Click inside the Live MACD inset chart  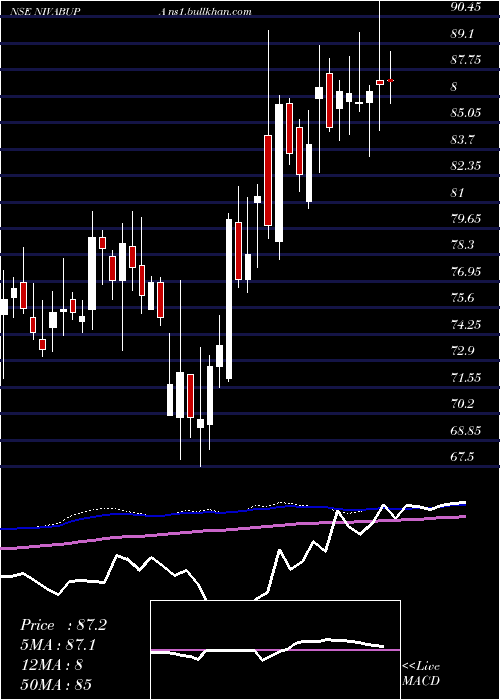click(275, 650)
